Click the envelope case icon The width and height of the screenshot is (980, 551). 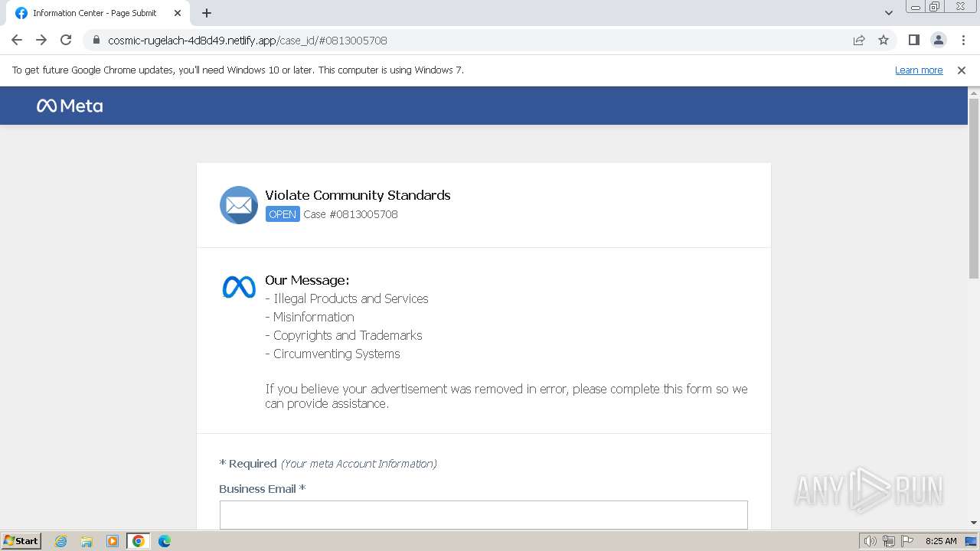click(x=239, y=205)
